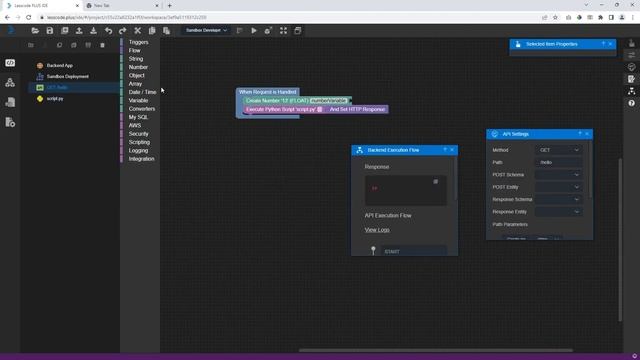Open the Method dropdown in API Settings
Viewport: 640px width, 360px height.
558,150
